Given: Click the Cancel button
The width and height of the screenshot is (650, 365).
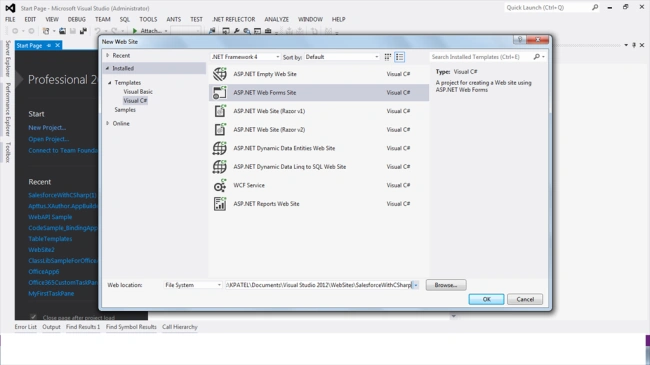Looking at the screenshot, I should point(525,299).
